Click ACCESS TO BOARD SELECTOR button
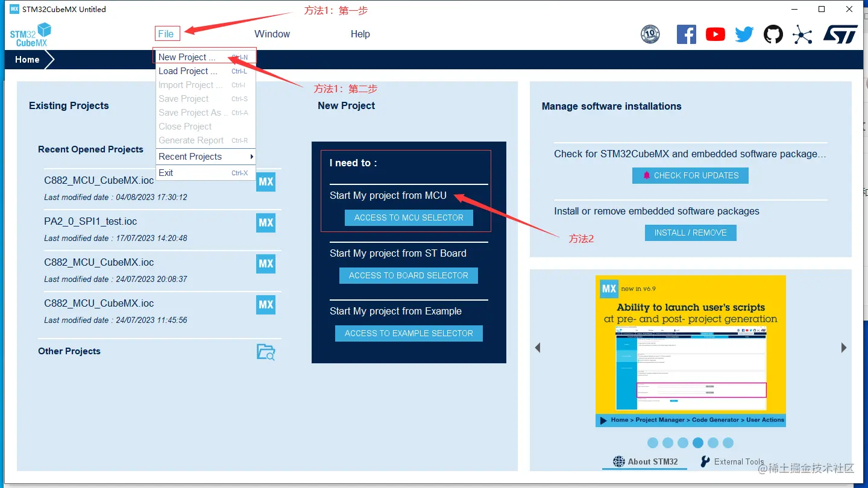The image size is (868, 488). point(409,276)
